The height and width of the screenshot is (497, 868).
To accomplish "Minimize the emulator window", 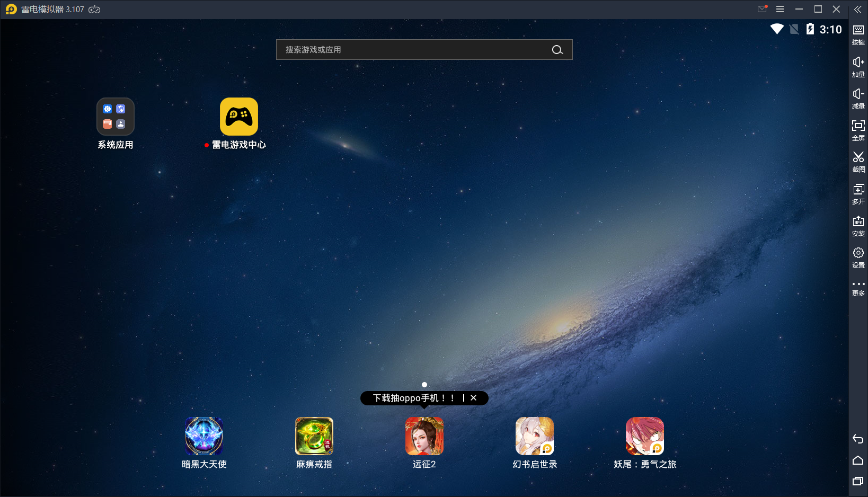I will click(799, 9).
